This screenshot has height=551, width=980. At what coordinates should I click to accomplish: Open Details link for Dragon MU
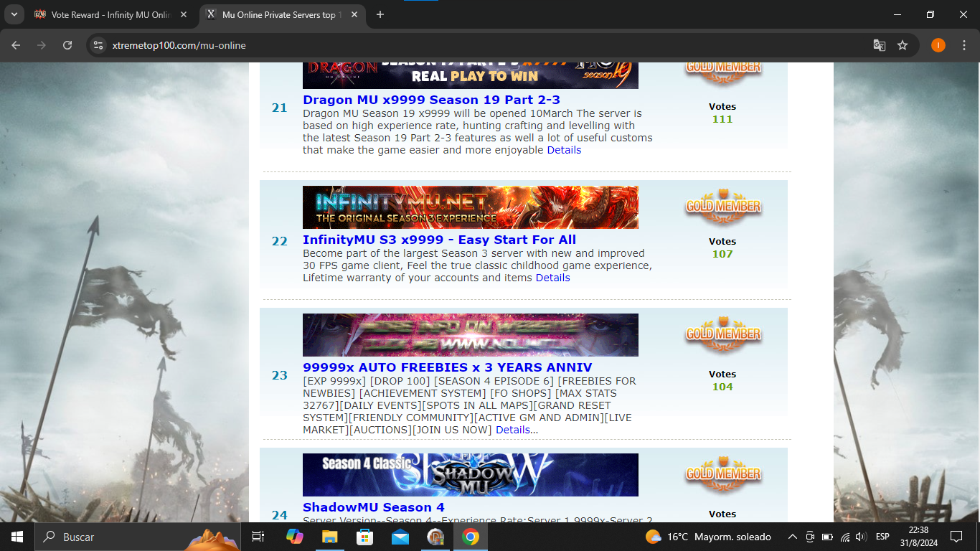[x=564, y=150]
